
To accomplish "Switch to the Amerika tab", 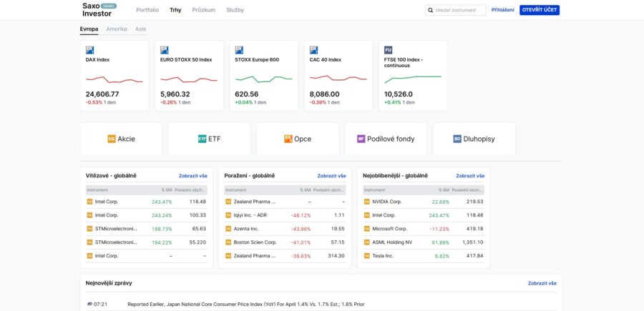I will click(x=117, y=29).
